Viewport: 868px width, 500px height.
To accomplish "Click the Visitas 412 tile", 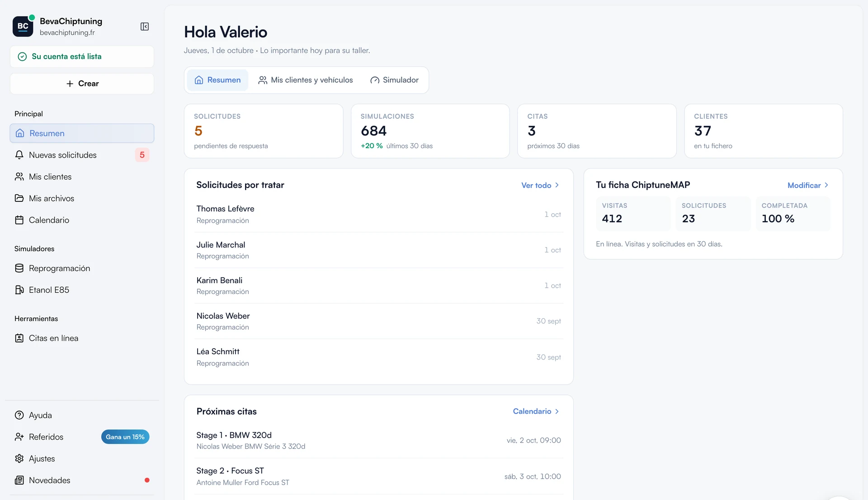I will pos(633,214).
